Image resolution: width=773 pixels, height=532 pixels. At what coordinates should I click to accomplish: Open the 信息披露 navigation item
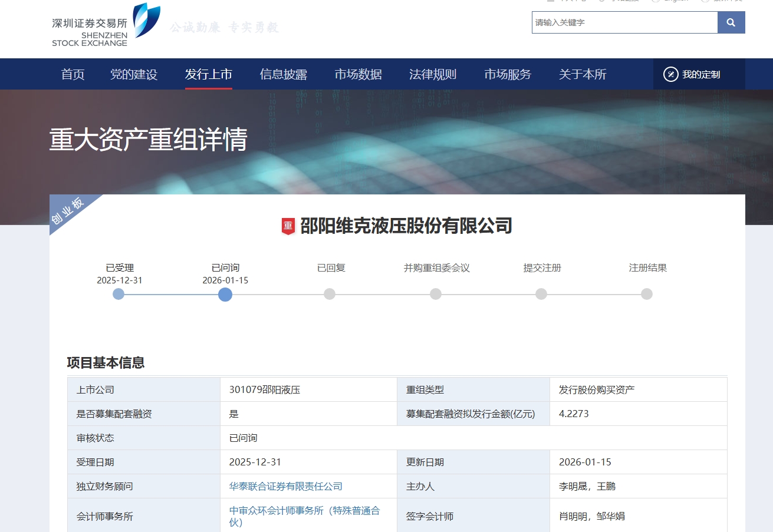[x=284, y=74]
